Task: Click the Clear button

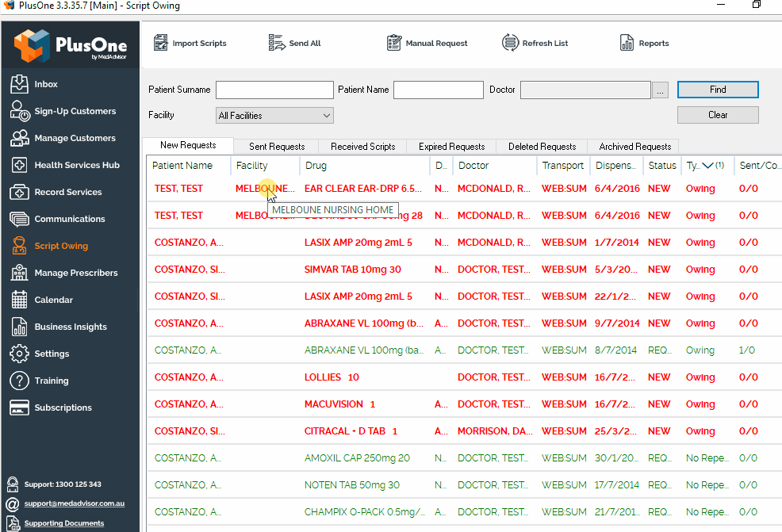Action: coord(718,115)
